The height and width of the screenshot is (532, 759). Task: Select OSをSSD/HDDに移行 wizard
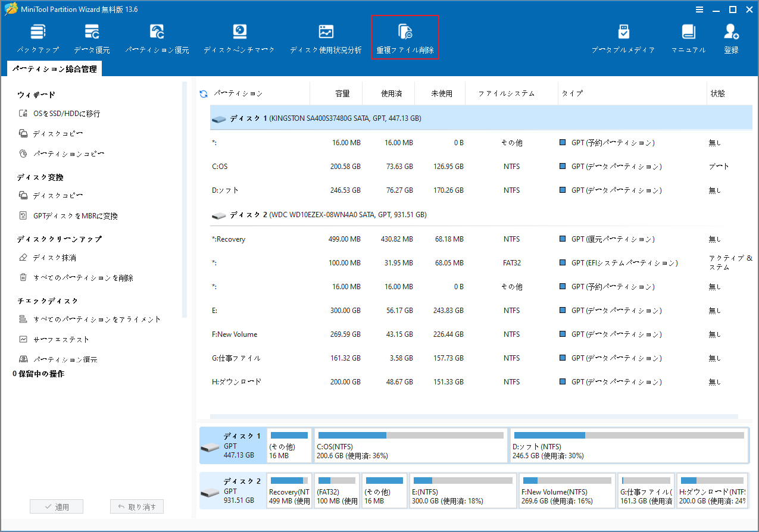(59, 114)
